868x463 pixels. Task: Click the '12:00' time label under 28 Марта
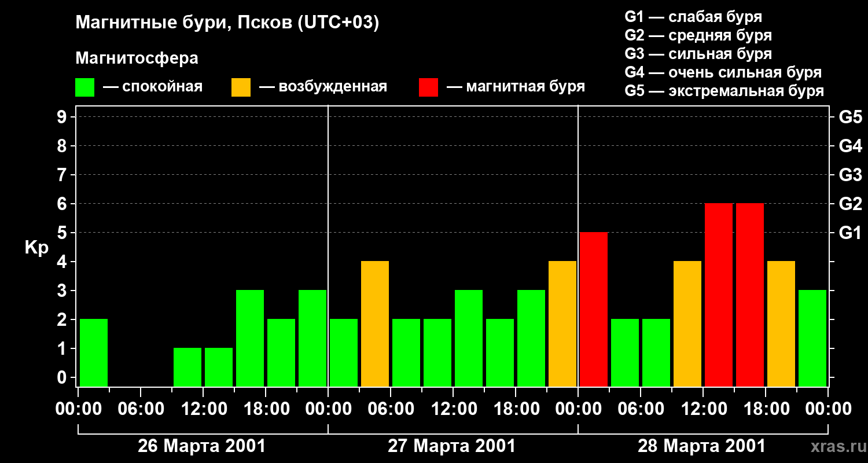coord(703,409)
